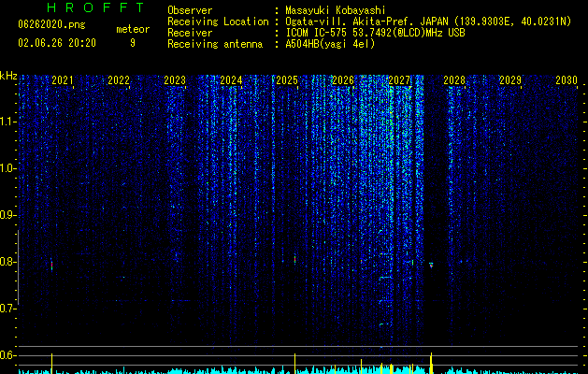This screenshot has height=374, width=588.
Task: Click the gray frequency range bar by 0.8
Action: point(18,267)
